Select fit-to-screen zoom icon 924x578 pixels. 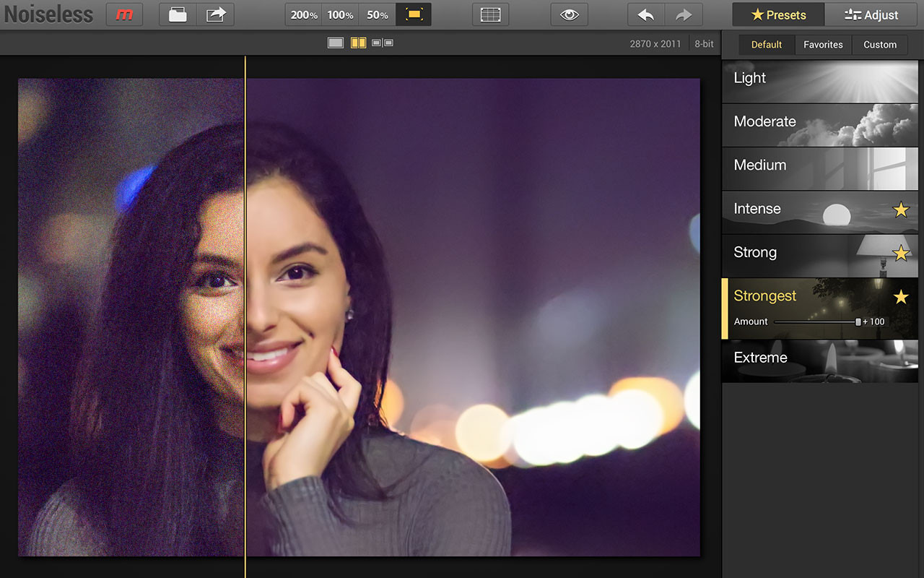pos(414,14)
